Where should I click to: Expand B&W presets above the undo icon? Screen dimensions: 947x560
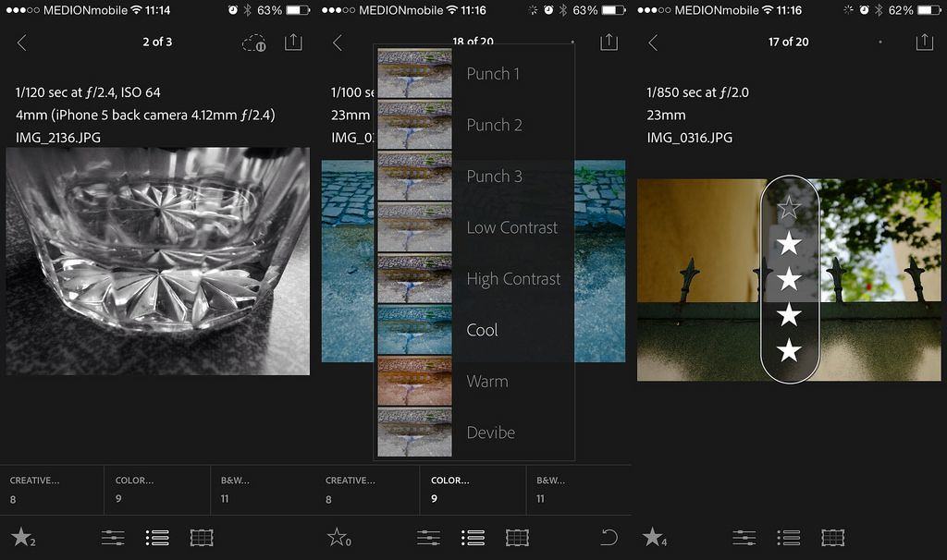[x=579, y=490]
